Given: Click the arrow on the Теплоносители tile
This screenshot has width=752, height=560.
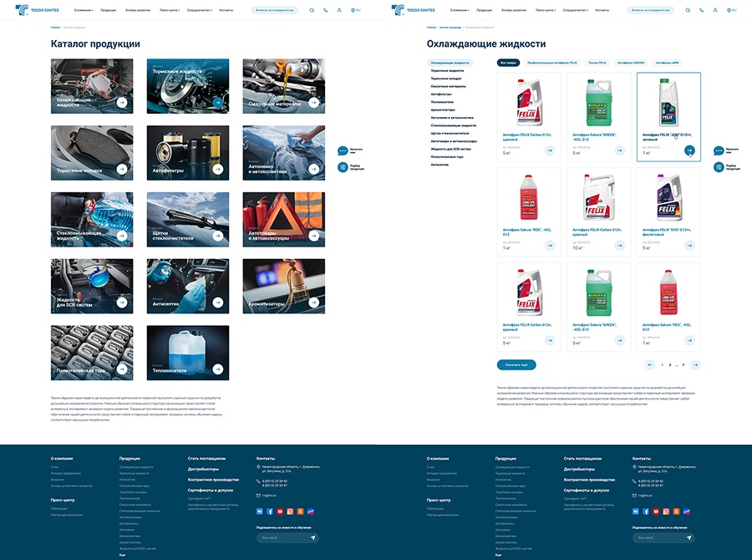Looking at the screenshot, I should 218,369.
